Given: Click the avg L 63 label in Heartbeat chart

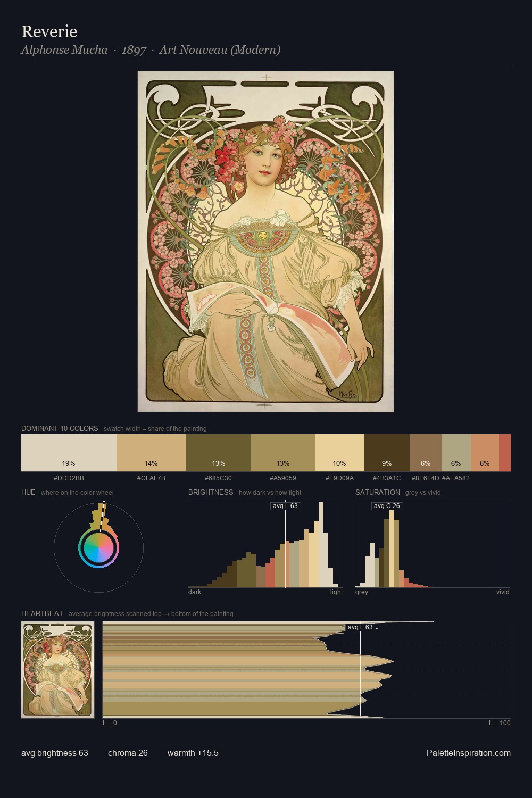Looking at the screenshot, I should click(360, 627).
